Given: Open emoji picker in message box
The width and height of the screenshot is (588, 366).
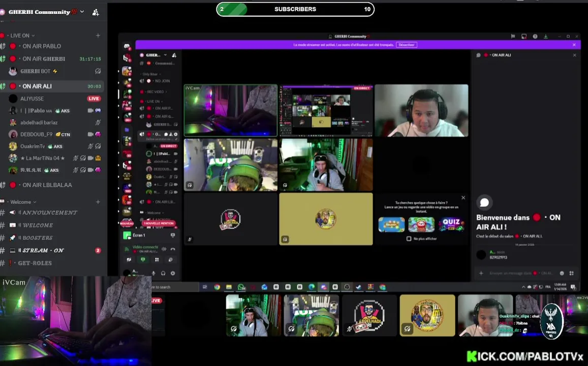Looking at the screenshot, I should click(x=562, y=273).
